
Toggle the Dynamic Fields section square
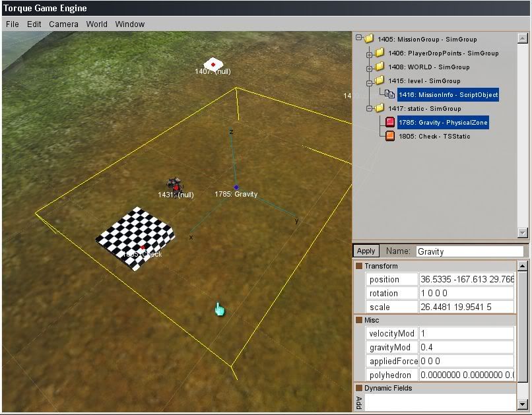click(359, 388)
